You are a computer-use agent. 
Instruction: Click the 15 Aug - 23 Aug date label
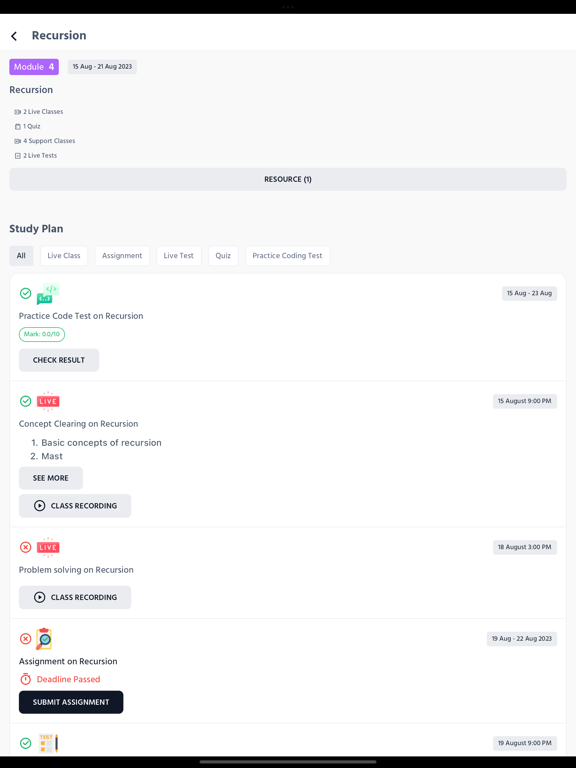pyautogui.click(x=529, y=293)
